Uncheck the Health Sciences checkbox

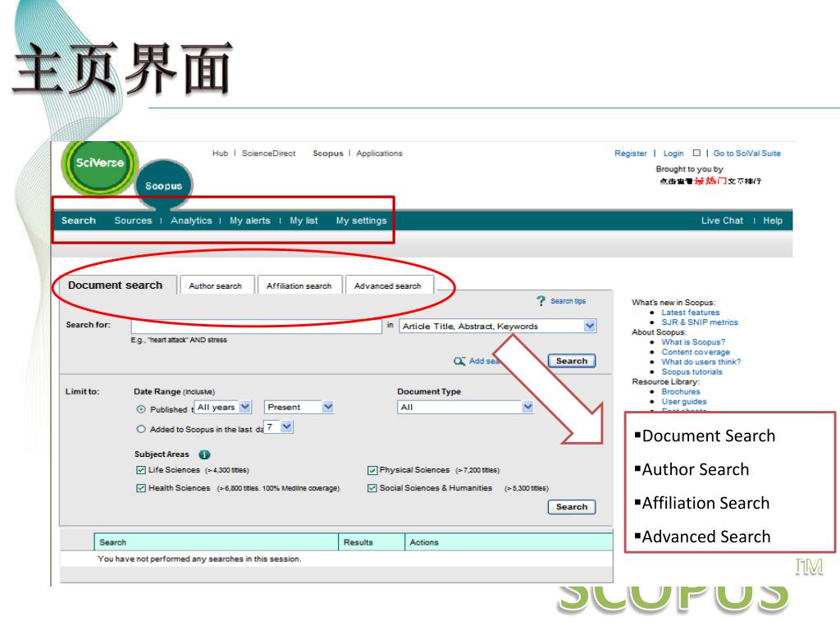point(141,488)
